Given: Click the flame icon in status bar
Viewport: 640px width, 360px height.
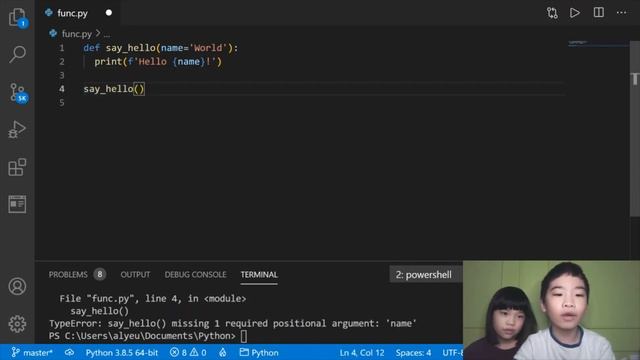Looking at the screenshot, I should (x=222, y=353).
